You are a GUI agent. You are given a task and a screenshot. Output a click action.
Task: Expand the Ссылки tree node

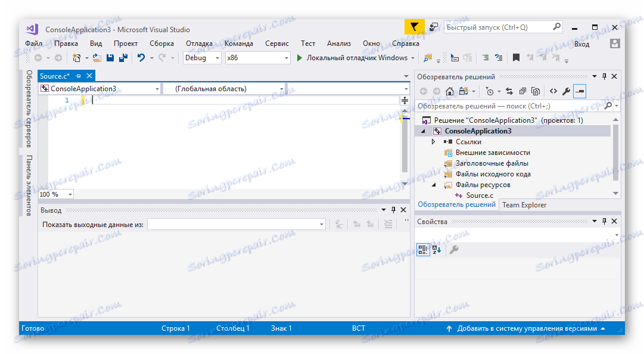tap(434, 141)
